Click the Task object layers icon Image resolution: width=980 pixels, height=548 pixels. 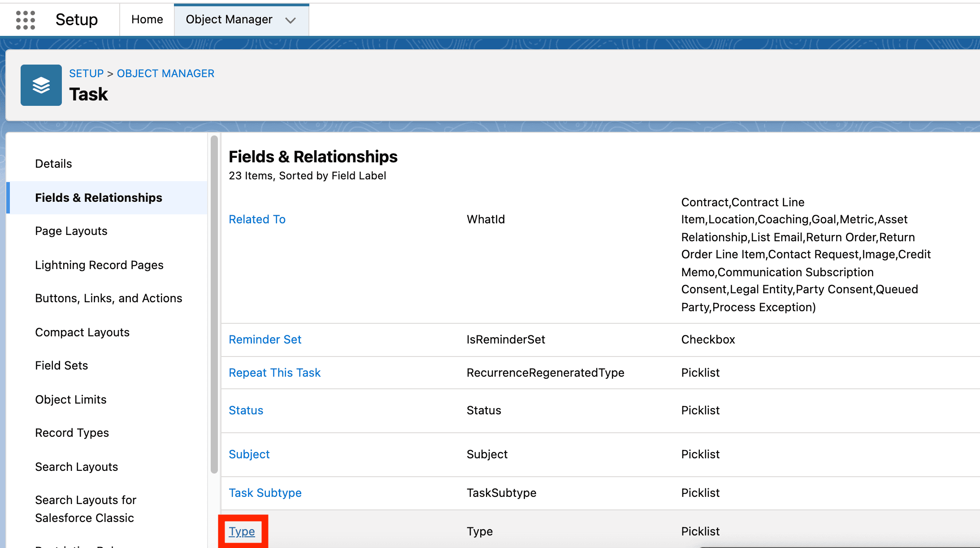(41, 85)
